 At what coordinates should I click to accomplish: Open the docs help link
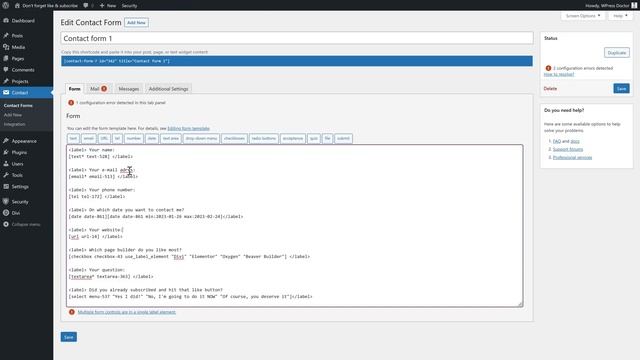(575, 141)
